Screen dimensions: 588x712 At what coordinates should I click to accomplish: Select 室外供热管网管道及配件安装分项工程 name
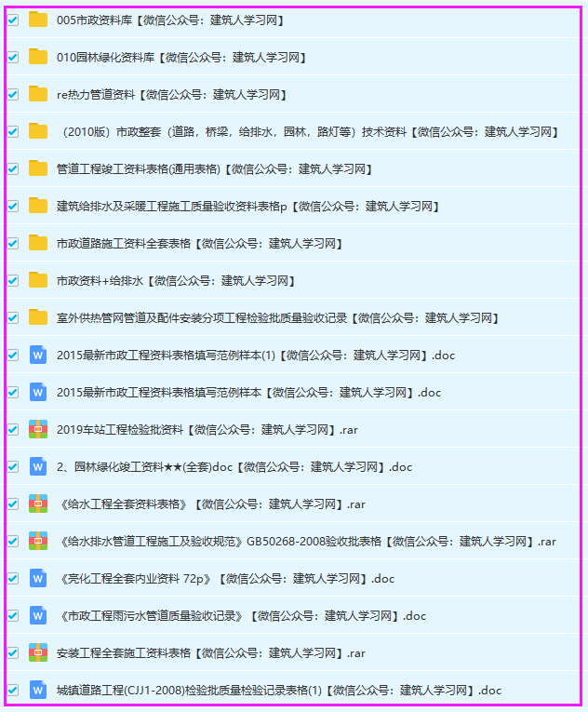277,318
